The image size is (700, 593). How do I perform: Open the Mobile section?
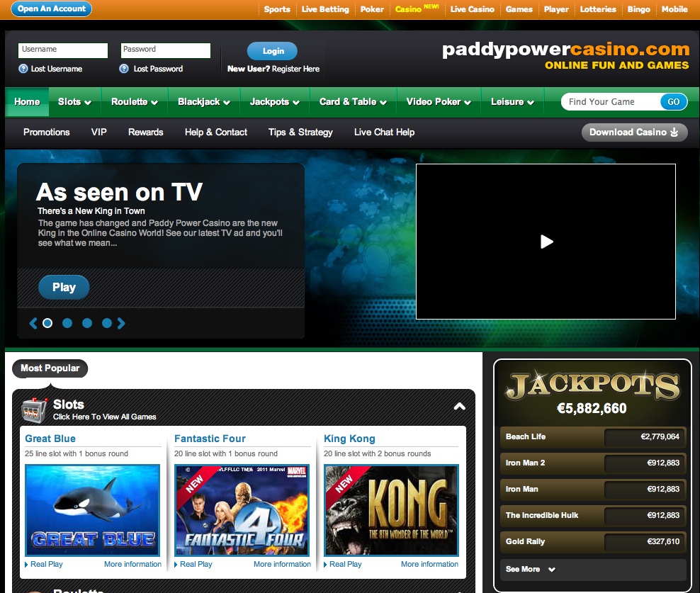[674, 9]
